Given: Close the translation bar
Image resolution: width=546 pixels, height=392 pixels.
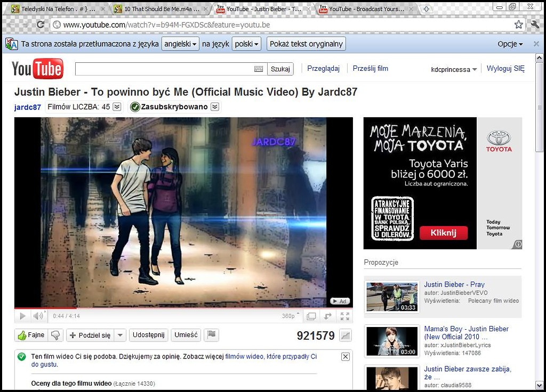Looking at the screenshot, I should pos(536,44).
